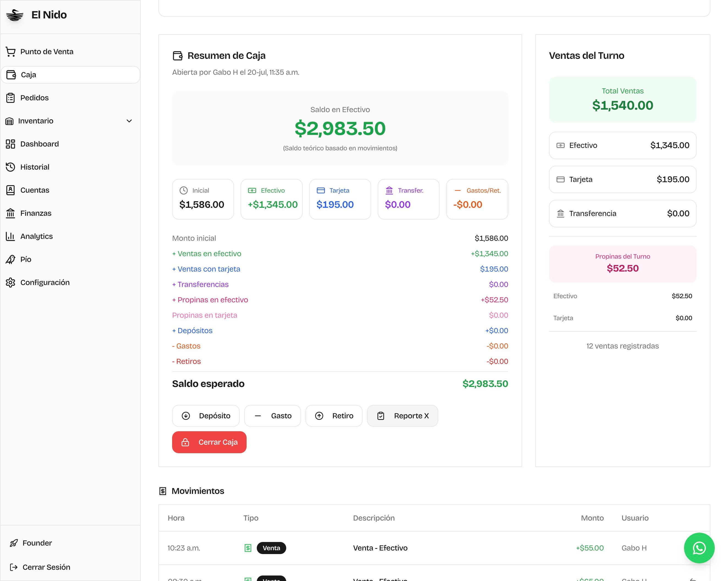
Task: Click the Cerrar Sesión logout icon
Action: tap(13, 567)
